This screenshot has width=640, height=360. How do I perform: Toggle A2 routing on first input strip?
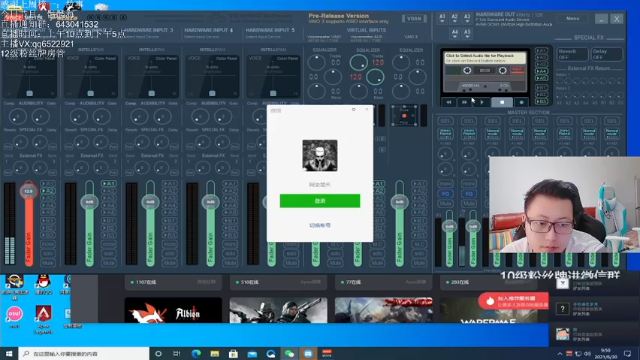(x=48, y=191)
